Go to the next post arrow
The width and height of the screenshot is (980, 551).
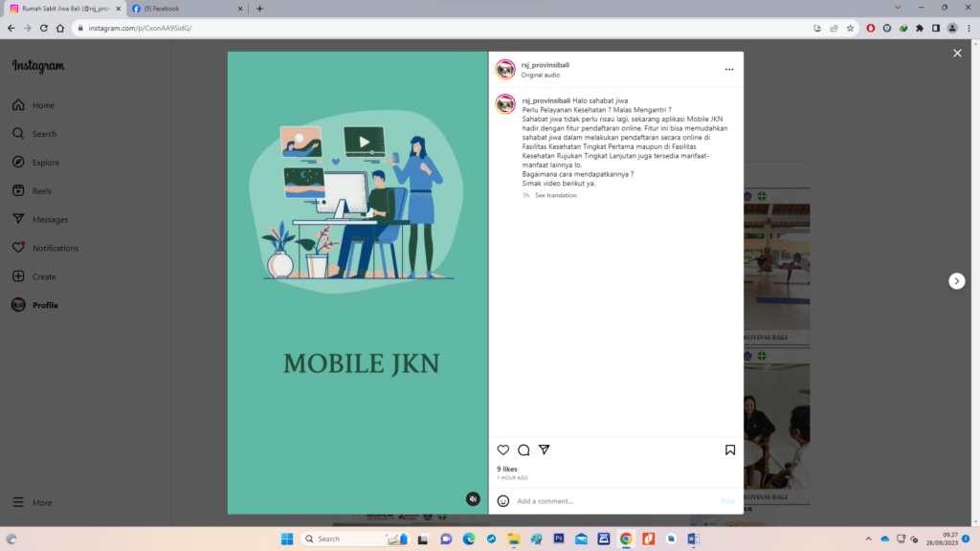pos(956,281)
